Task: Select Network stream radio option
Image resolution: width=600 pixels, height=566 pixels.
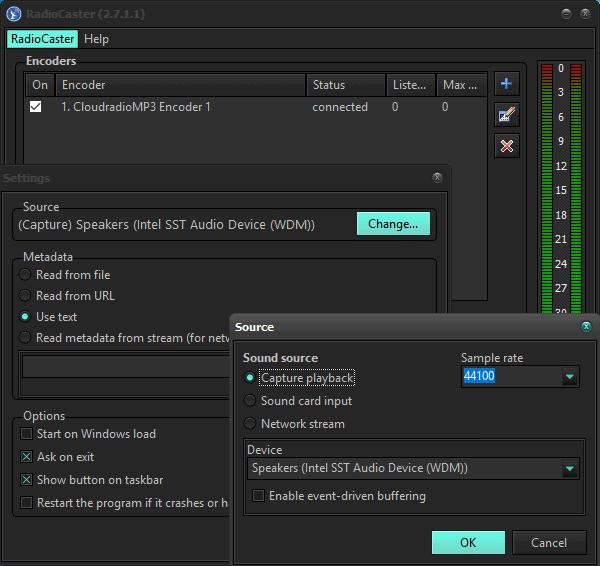Action: 251,424
